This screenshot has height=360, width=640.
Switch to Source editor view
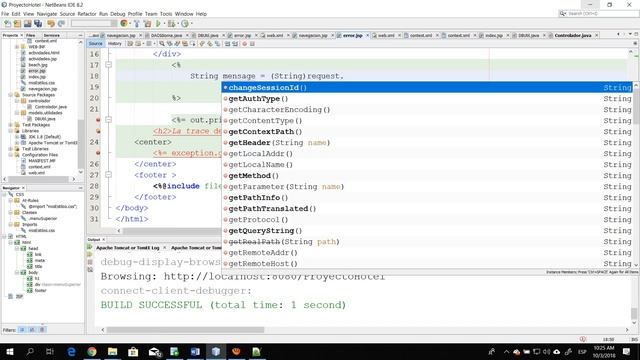(96, 44)
